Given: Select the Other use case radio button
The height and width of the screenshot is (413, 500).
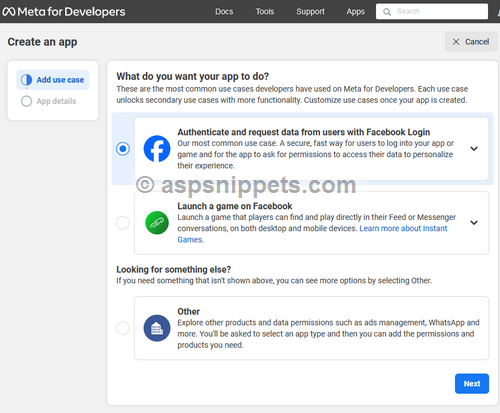Looking at the screenshot, I should [x=123, y=328].
